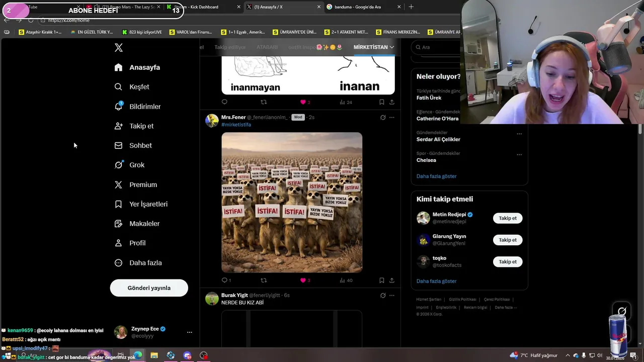Follow Metin Redjepi
Viewport: 644px width, 362px height.
[508, 218]
